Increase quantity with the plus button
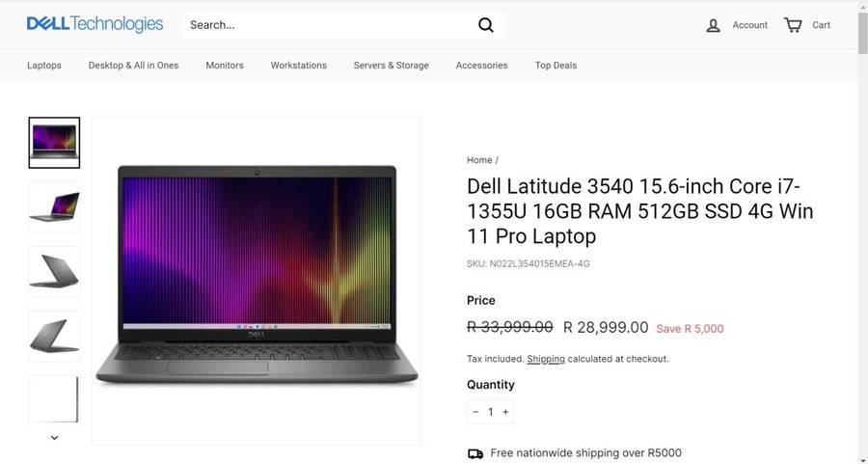The image size is (868, 464). click(505, 412)
